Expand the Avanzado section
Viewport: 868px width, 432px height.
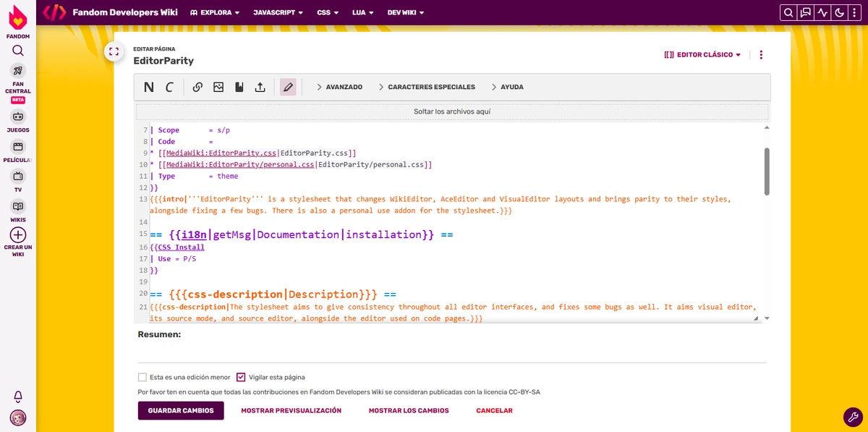[340, 87]
